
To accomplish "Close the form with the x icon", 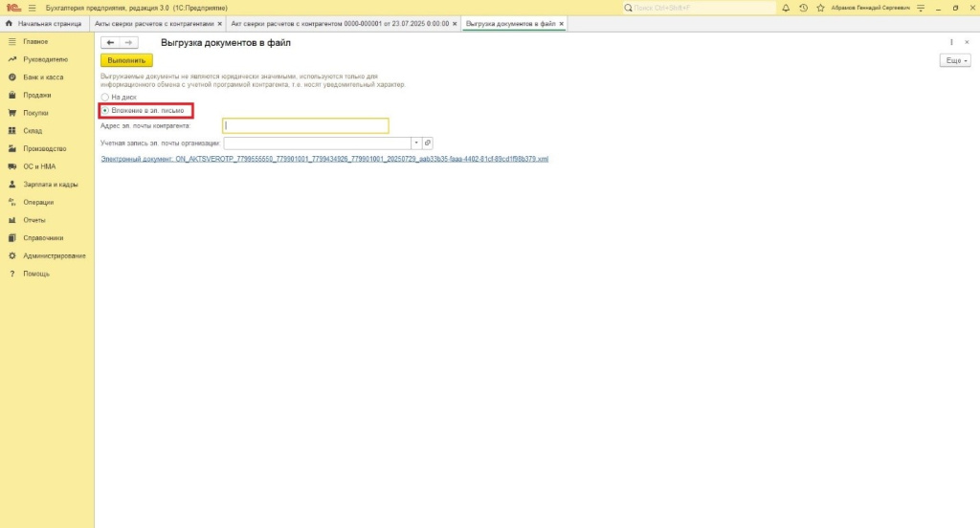I will [967, 42].
